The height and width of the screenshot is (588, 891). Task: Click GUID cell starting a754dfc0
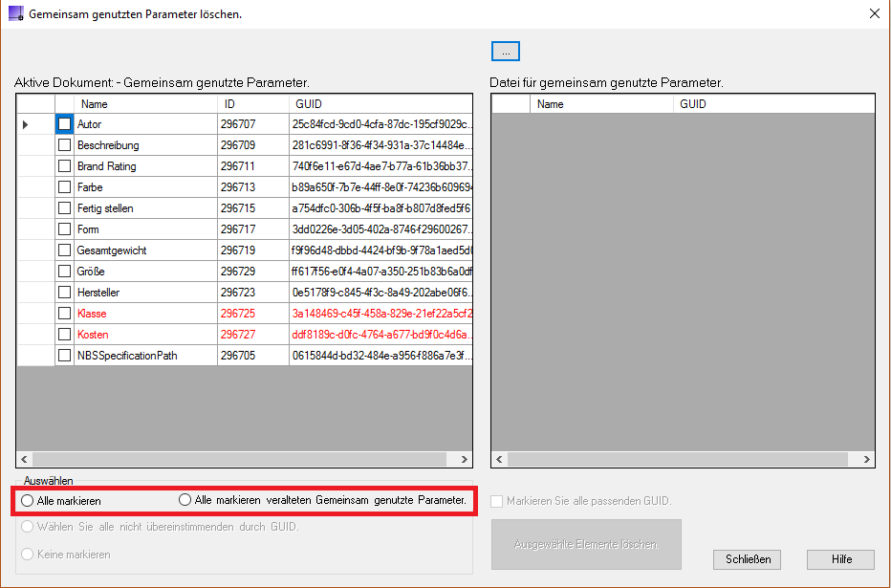coord(380,207)
